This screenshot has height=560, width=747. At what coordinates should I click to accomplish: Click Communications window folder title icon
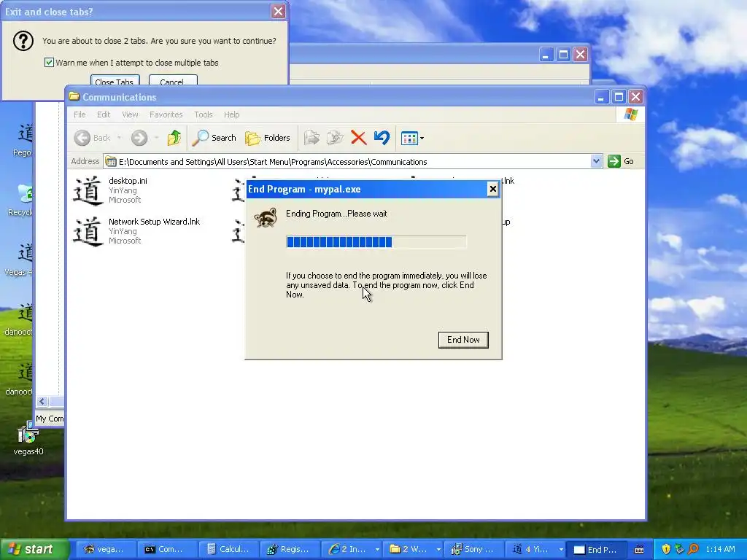(x=74, y=97)
